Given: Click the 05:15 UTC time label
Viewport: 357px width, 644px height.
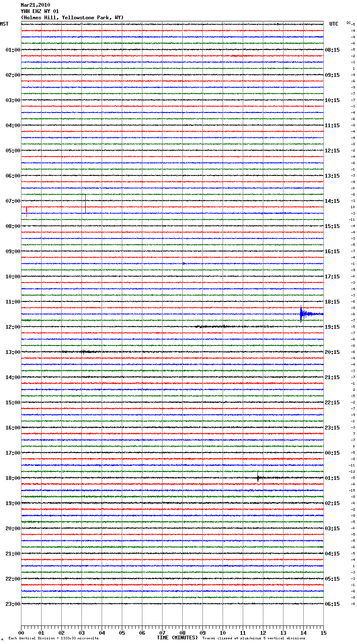Looking at the screenshot, I should [x=332, y=579].
